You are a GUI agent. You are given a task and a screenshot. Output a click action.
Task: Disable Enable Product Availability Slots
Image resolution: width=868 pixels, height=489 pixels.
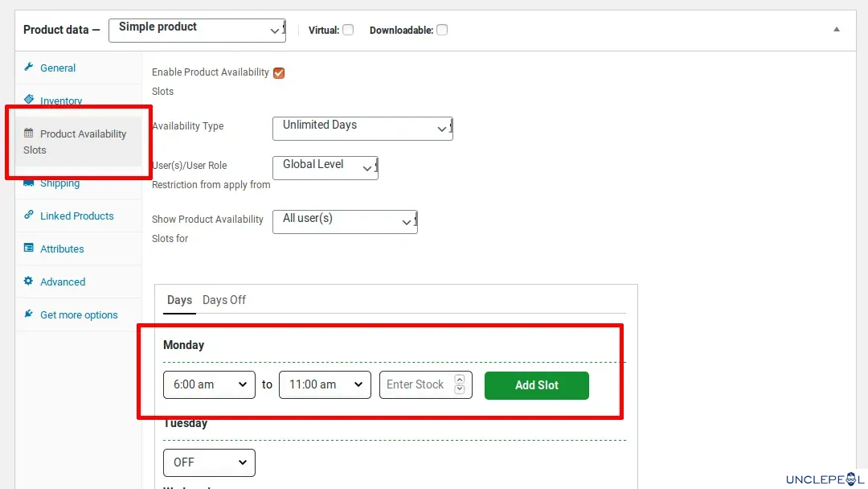pyautogui.click(x=279, y=72)
